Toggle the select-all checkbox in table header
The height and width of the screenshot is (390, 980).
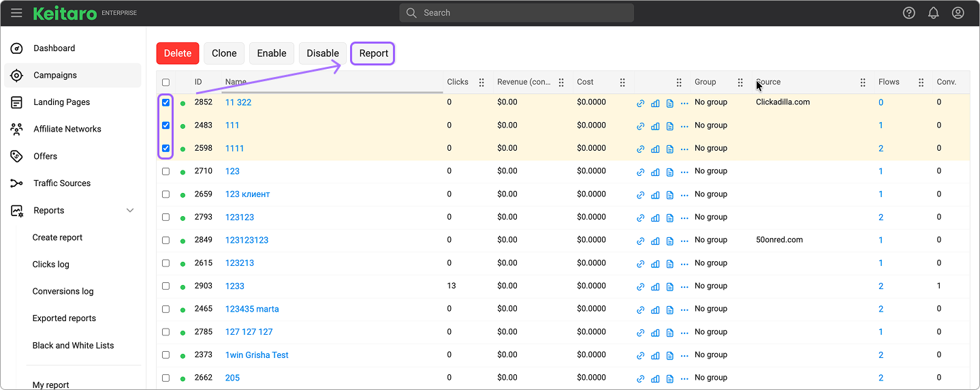coord(165,82)
